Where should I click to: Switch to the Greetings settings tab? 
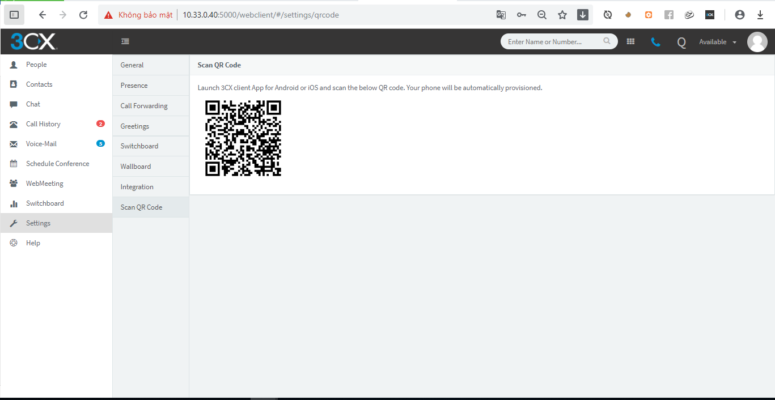(x=135, y=126)
